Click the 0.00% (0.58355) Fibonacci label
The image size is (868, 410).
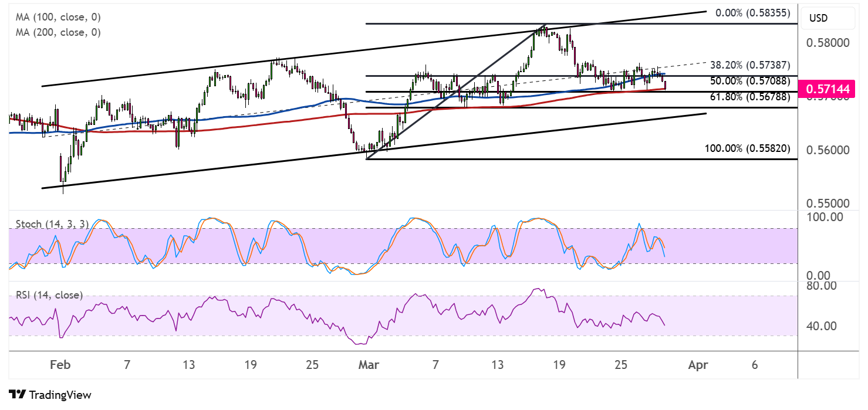coord(753,12)
